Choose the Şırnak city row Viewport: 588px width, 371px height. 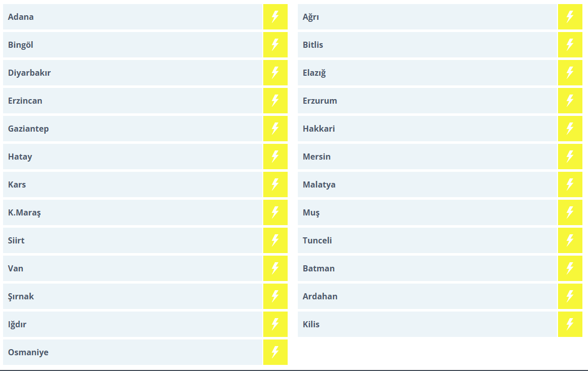click(x=21, y=296)
